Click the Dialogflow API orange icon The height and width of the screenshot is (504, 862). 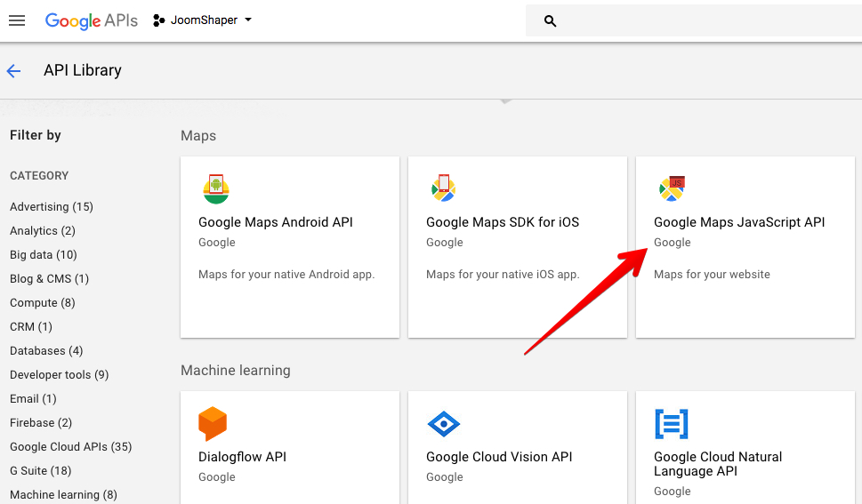(213, 424)
